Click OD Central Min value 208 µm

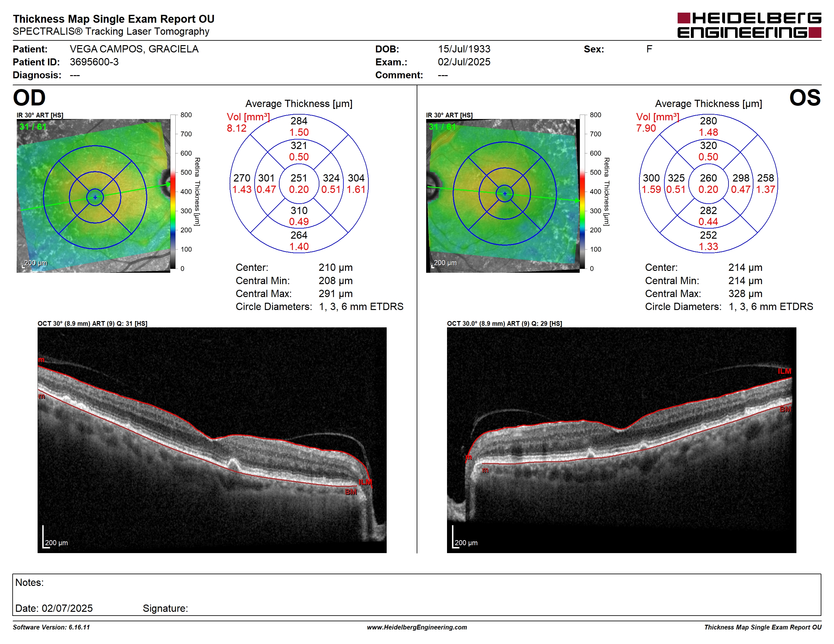[336, 281]
